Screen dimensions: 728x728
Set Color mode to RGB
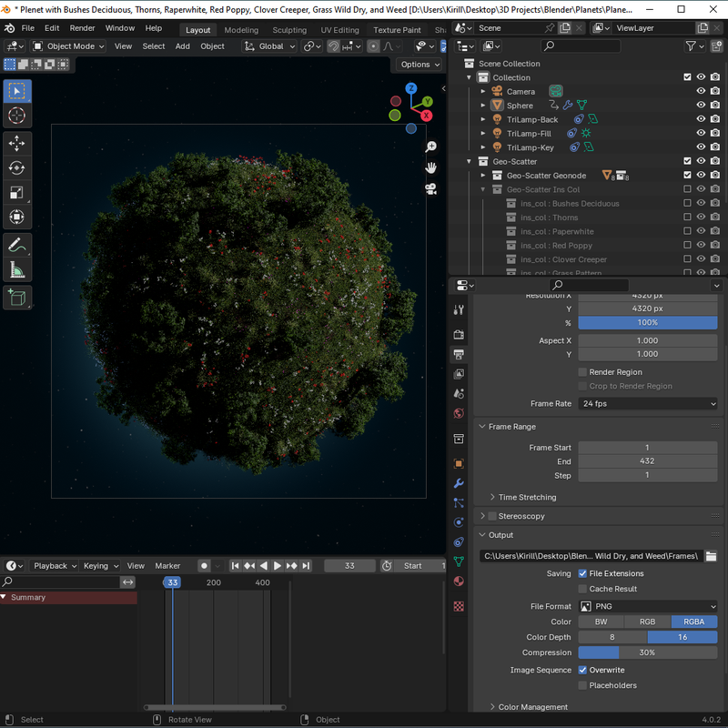coord(647,622)
